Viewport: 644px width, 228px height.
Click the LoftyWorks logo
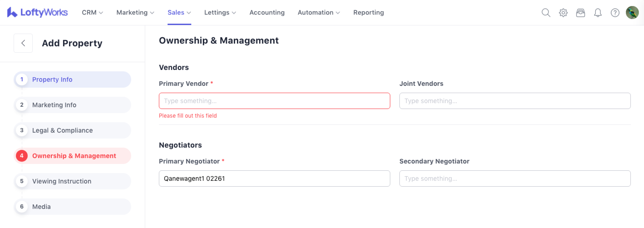[37, 12]
